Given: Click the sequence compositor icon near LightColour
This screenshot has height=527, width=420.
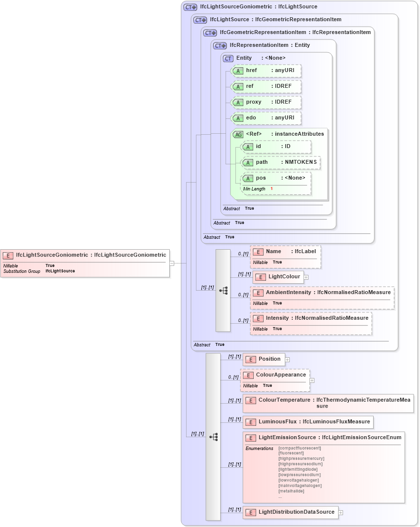Looking at the screenshot, I should (223, 291).
